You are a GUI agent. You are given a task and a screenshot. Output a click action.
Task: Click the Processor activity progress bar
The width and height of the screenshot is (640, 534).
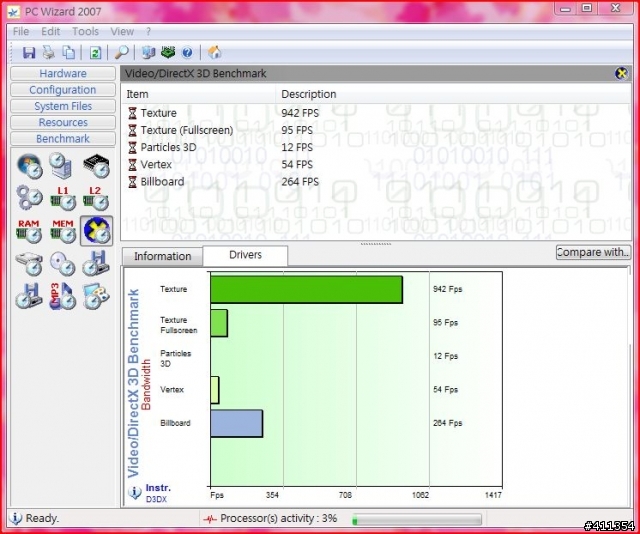tap(417, 519)
